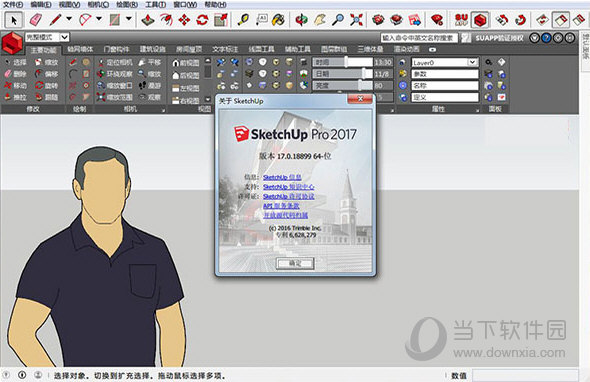Pick the pink Eraser tool in top toolbar
This screenshot has width=590, height=382.
(35, 20)
